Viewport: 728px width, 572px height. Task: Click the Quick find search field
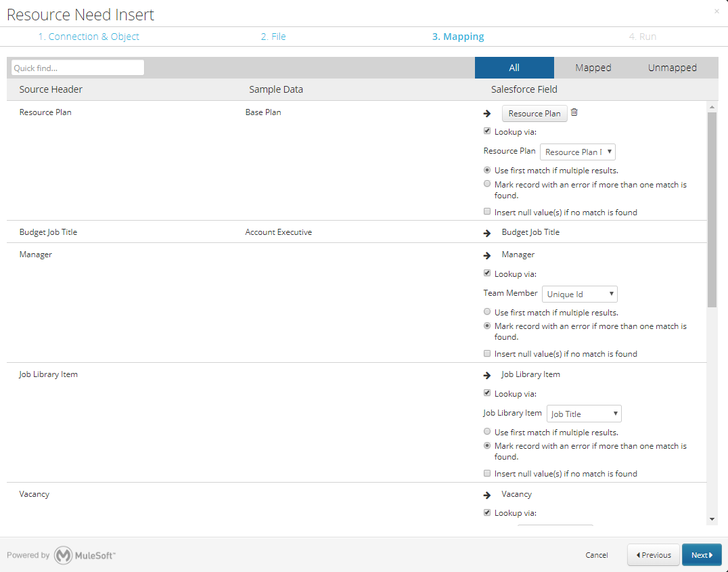tap(78, 68)
